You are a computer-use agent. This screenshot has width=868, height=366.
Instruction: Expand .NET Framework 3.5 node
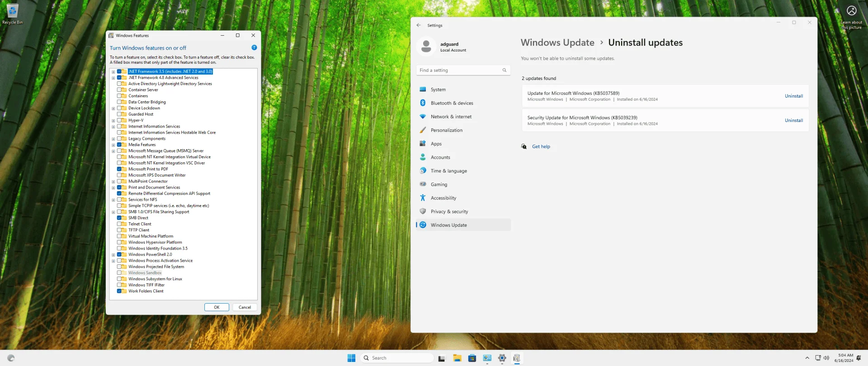(113, 72)
